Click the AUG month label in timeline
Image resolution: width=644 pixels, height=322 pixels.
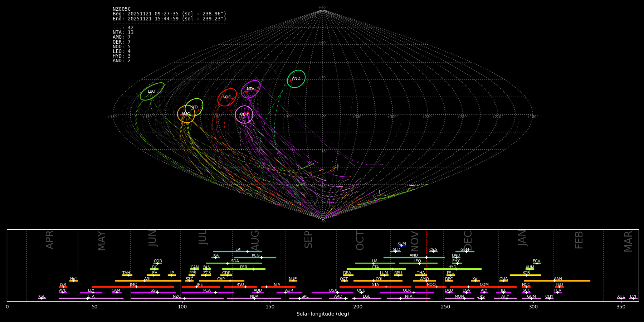pos(255,241)
